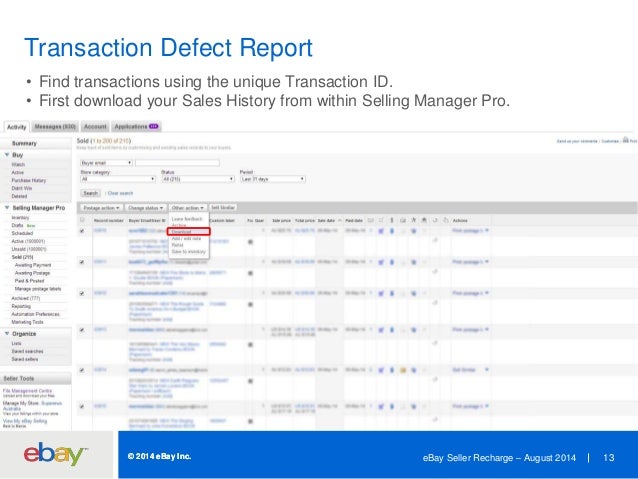Click the envelope column header icon
This screenshot has width=638, height=479.
click(371, 220)
